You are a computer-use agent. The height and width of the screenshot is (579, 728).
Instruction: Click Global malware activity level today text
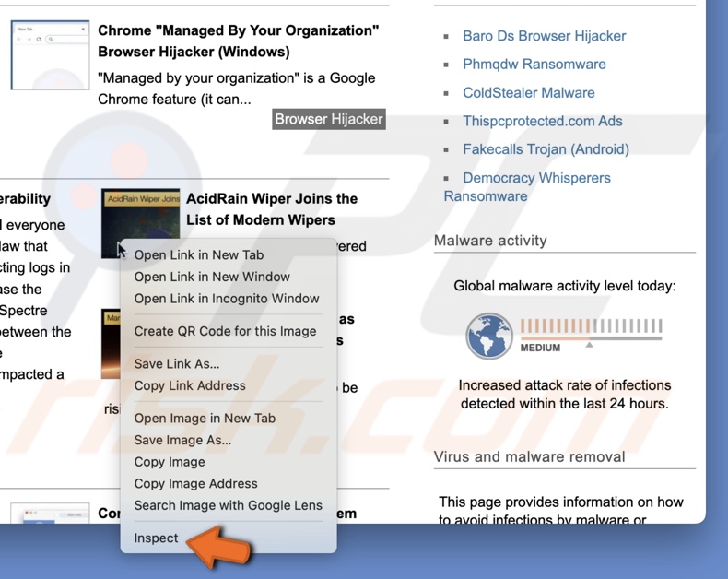(565, 286)
